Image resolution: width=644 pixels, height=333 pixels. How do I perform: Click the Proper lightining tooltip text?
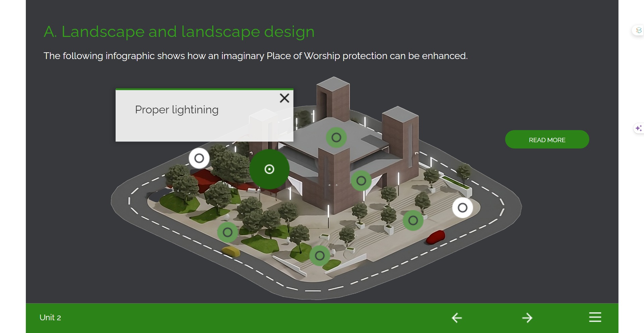[x=177, y=110]
